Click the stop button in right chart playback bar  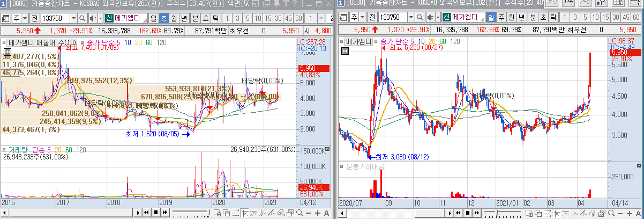coord(468,213)
